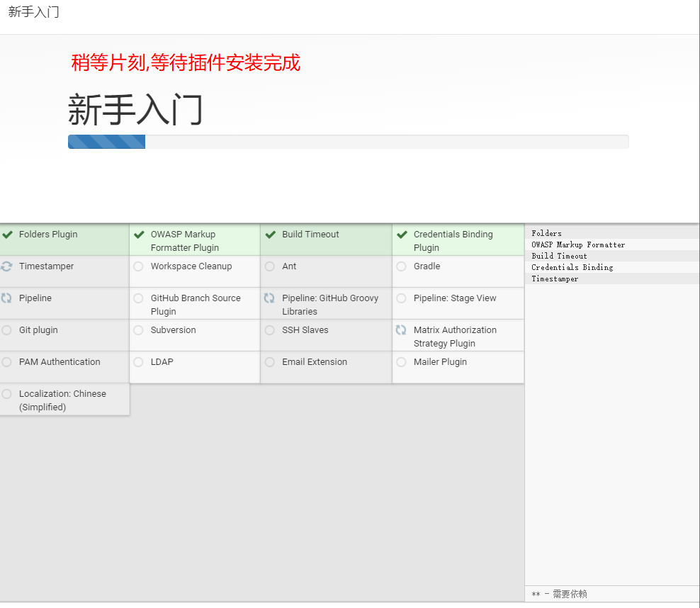Click the checkmark on OWASP Markup Formatter Plugin

[137, 234]
